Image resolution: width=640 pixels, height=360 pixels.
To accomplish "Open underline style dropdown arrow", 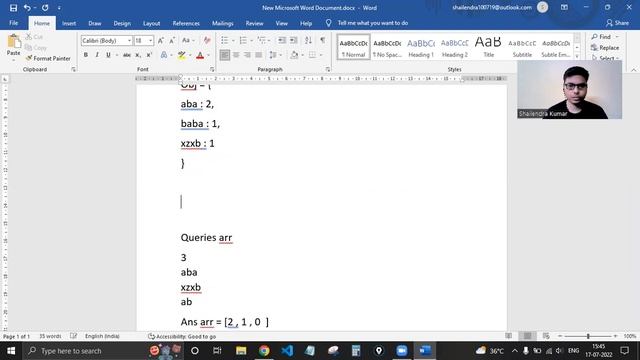I will pyautogui.click(x=117, y=55).
